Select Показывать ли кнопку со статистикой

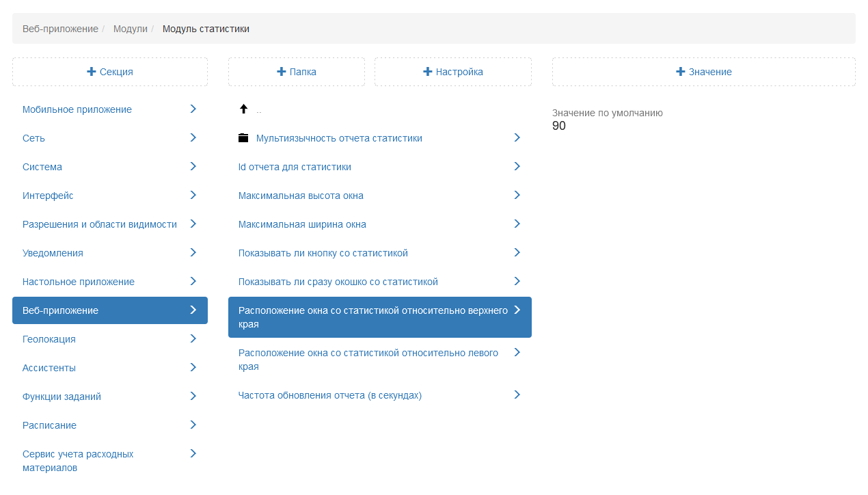pos(323,253)
